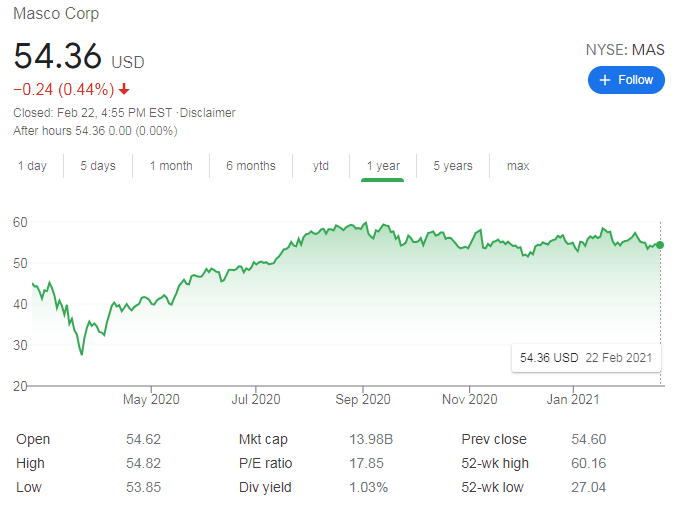
Task: Click the green dot chart endpoint
Action: coord(660,245)
